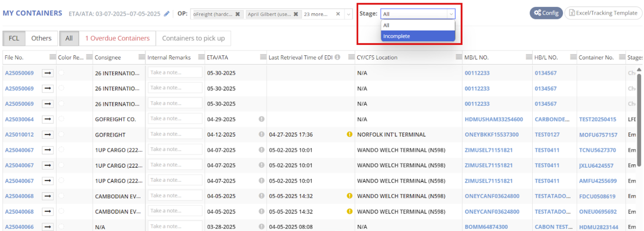Click info icon beside Last Retrieval Time of EDI
This screenshot has height=231, width=644.
pos(337,57)
